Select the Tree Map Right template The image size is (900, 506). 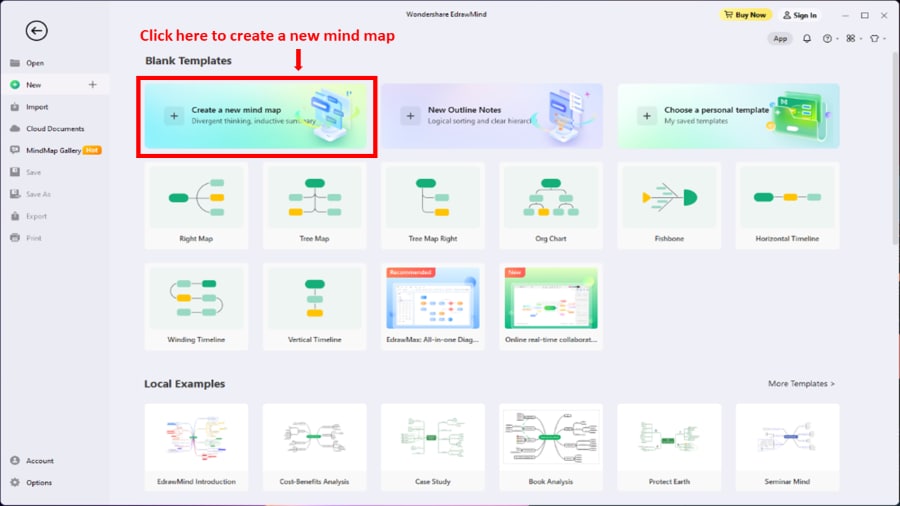[433, 206]
